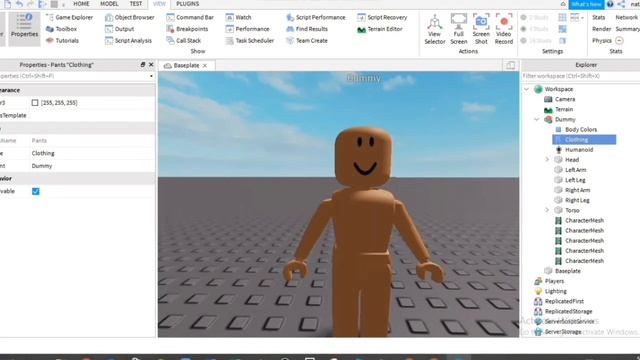Show the Command Bar

[190, 18]
